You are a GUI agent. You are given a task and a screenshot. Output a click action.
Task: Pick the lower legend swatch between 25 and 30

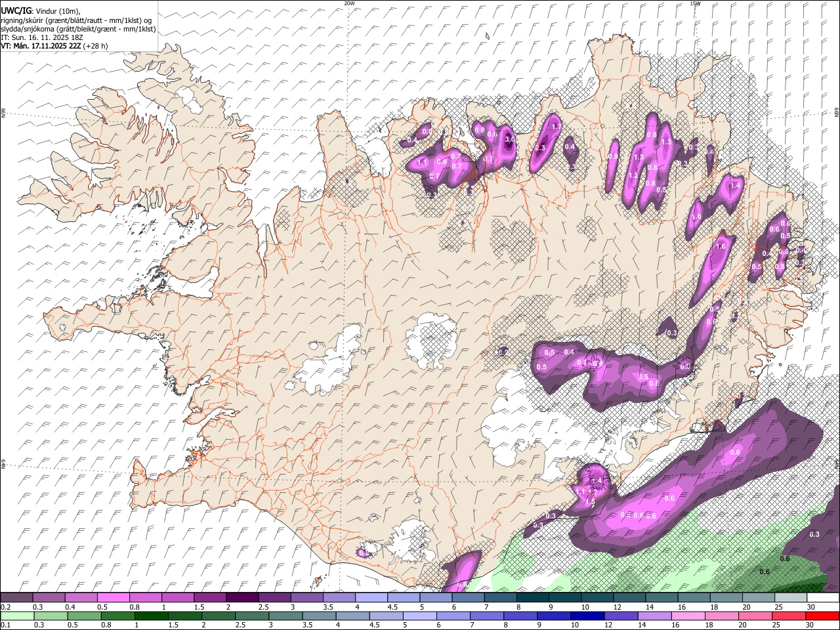point(788,616)
